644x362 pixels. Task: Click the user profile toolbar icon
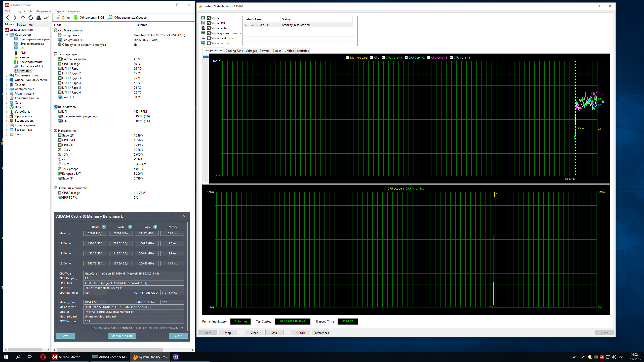click(38, 17)
